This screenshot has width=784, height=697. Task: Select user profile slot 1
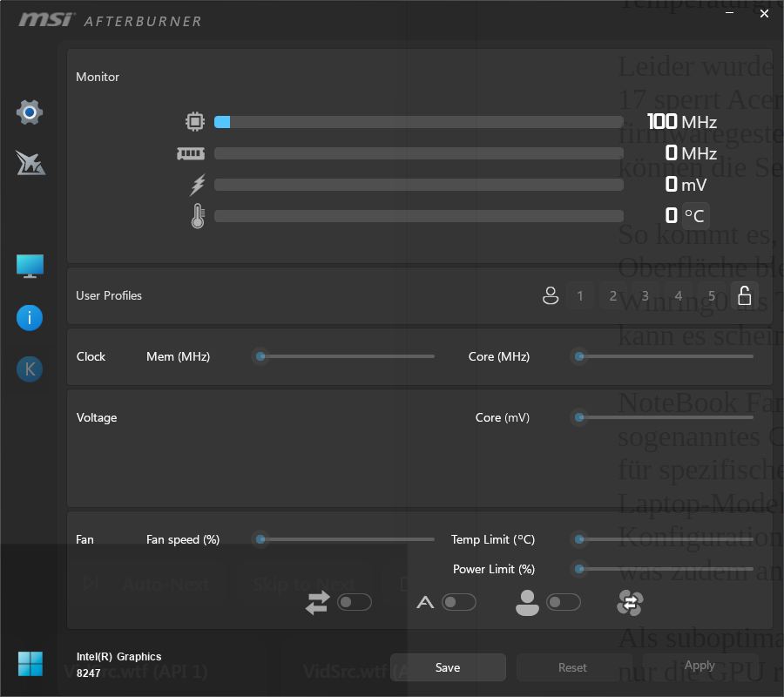click(580, 295)
